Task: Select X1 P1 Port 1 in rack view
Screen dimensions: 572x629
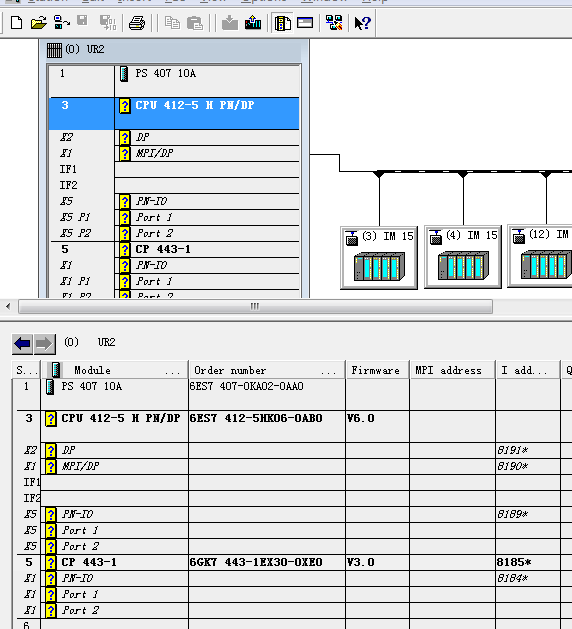Action: click(x=174, y=282)
